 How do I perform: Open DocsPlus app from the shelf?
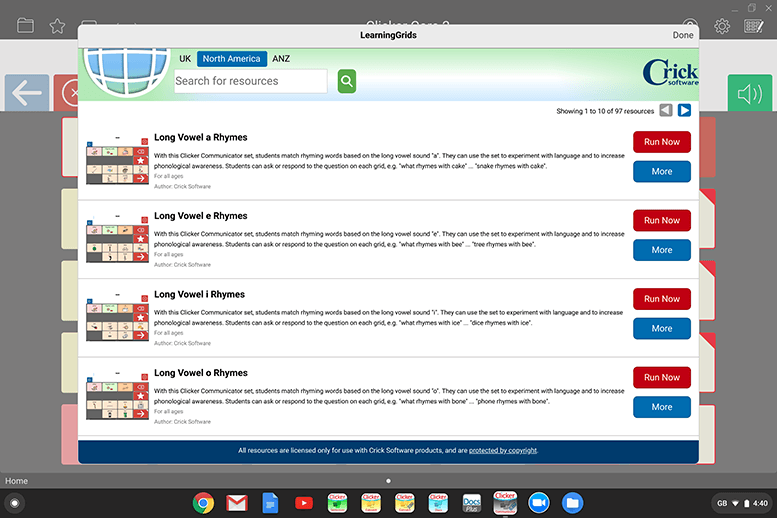(472, 502)
